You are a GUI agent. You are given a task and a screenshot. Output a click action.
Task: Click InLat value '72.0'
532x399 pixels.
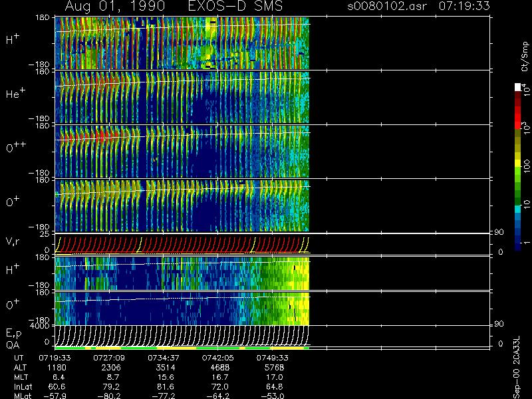pos(220,386)
